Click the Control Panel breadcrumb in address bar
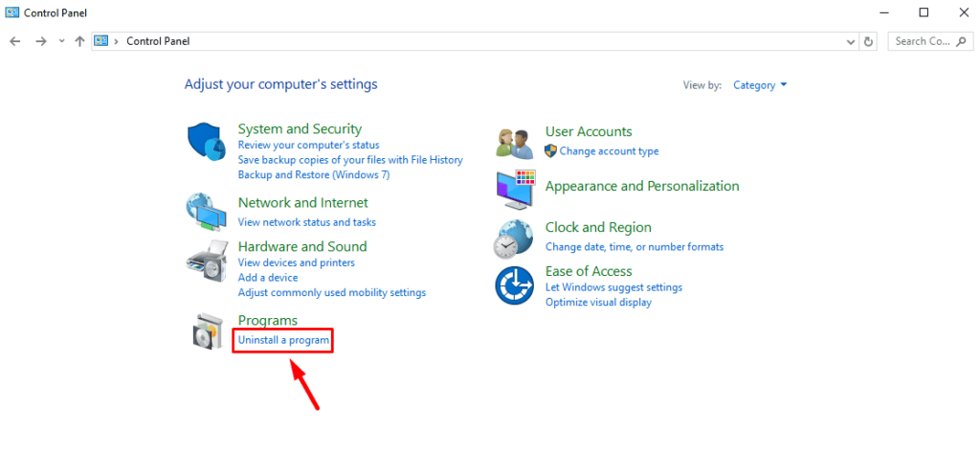980x456 pixels. 158,41
